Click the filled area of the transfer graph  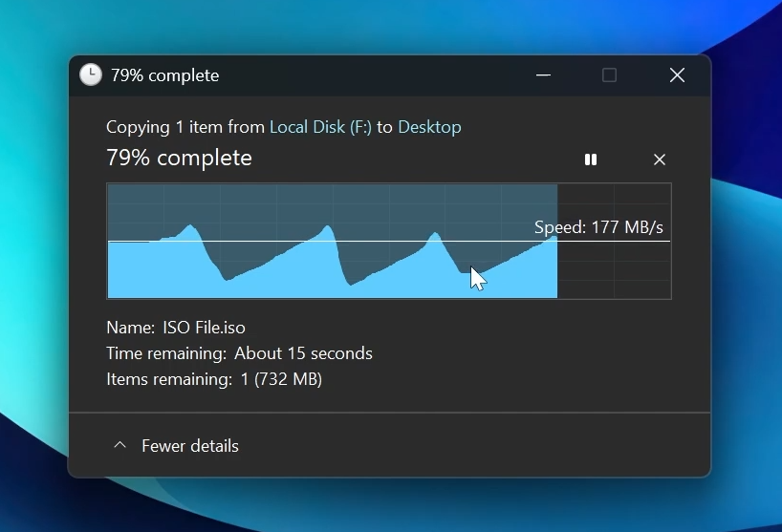(287, 277)
